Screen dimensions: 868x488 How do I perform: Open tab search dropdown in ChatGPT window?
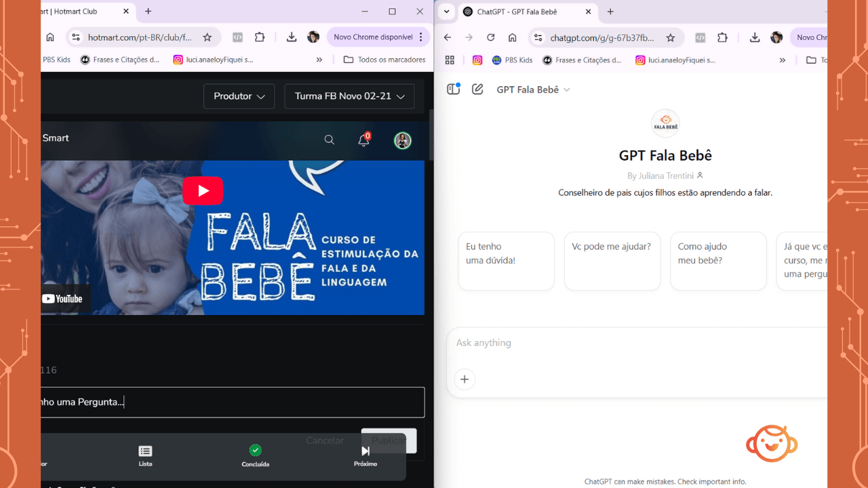click(446, 12)
